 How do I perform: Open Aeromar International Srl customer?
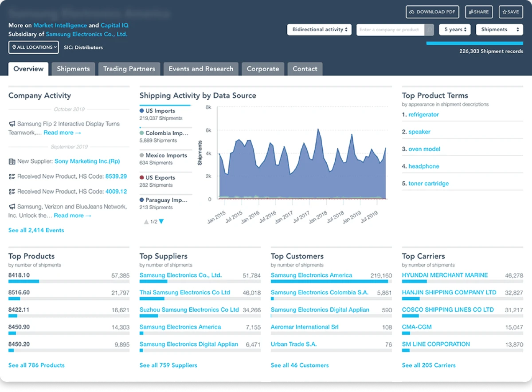[305, 327]
